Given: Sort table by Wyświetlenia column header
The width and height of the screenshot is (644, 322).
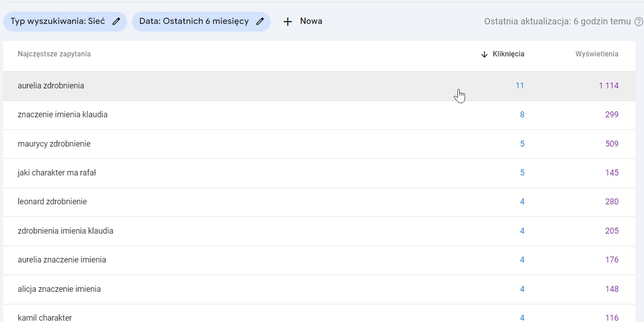Looking at the screenshot, I should 597,54.
